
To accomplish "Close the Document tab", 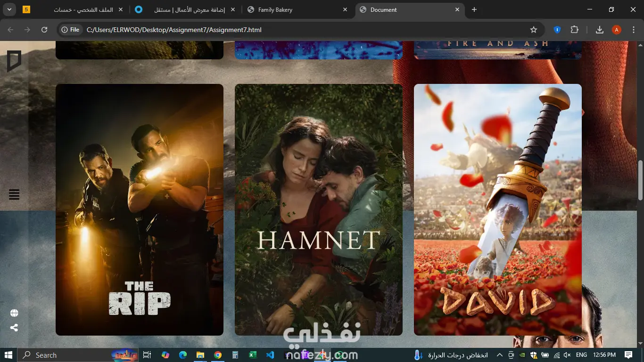I will tap(457, 9).
